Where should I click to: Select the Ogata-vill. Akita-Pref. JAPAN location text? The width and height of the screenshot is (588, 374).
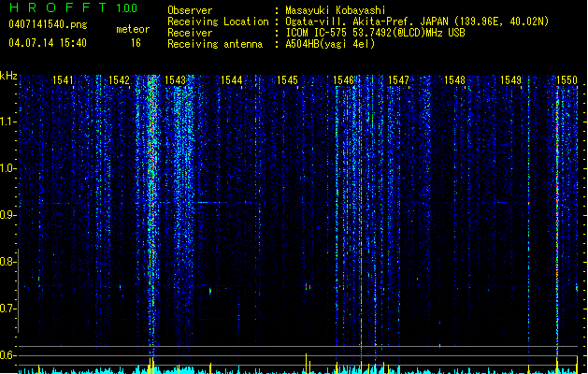click(x=417, y=22)
